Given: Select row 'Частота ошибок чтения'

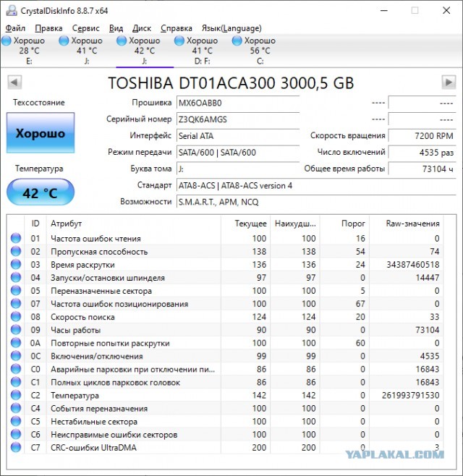Looking at the screenshot, I should [225, 238].
